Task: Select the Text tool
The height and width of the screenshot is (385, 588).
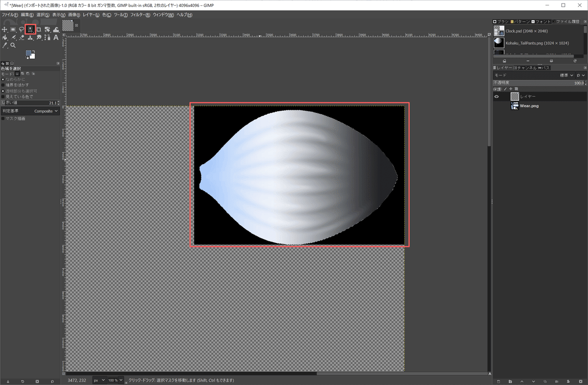Action: (x=56, y=37)
